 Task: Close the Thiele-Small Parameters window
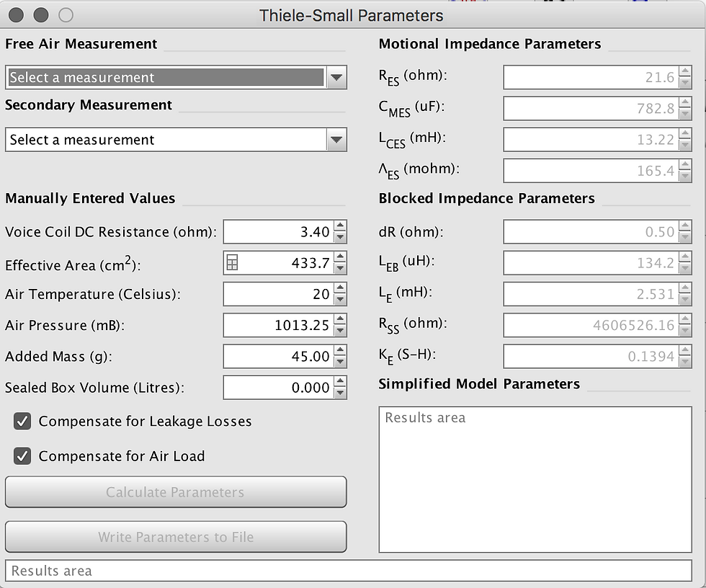click(17, 14)
